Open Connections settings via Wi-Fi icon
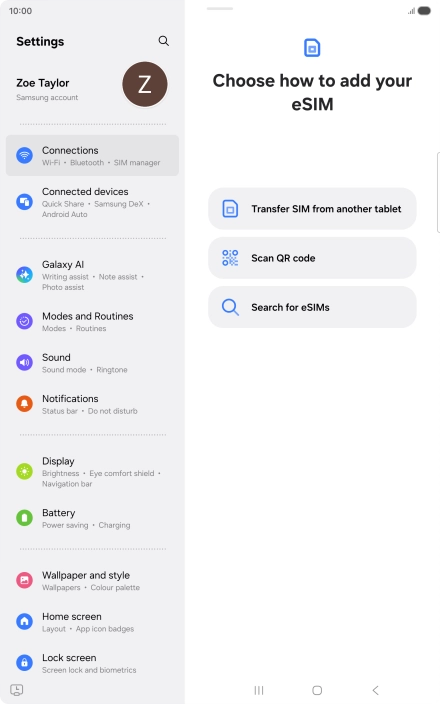The image size is (440, 704). pos(24,155)
